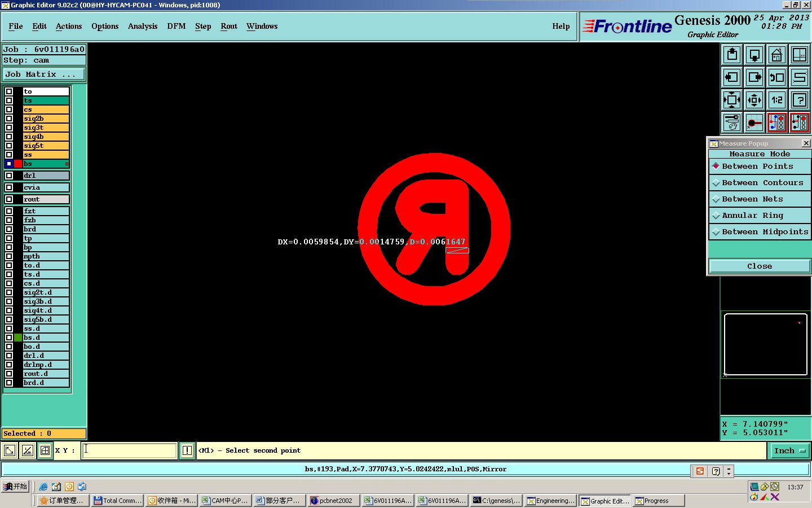Toggle the 'cs' layer checkbox

coord(9,110)
